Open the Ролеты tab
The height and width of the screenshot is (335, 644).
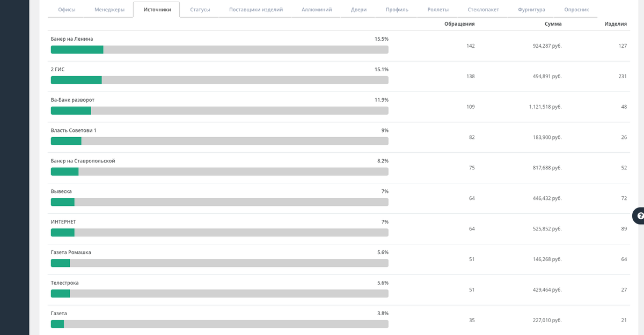point(438,10)
